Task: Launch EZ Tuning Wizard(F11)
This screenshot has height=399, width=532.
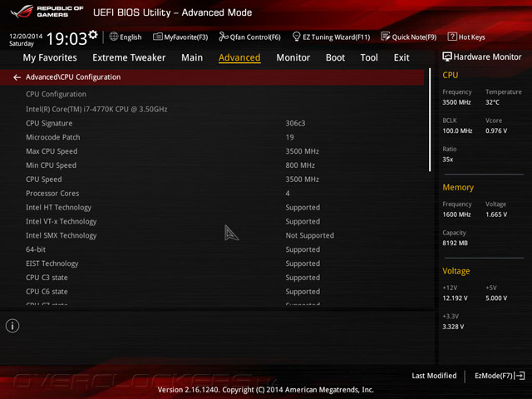Action: tap(331, 37)
